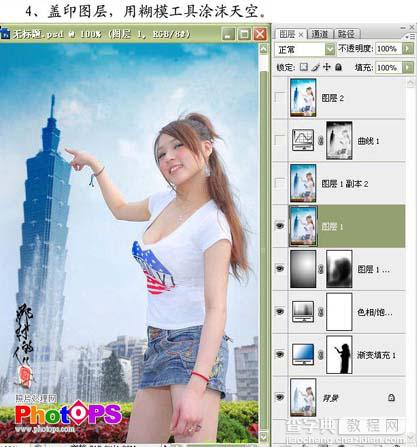Click the 曲线 1 mask link icon
Image resolution: width=417 pixels, height=447 pixels.
[320, 141]
